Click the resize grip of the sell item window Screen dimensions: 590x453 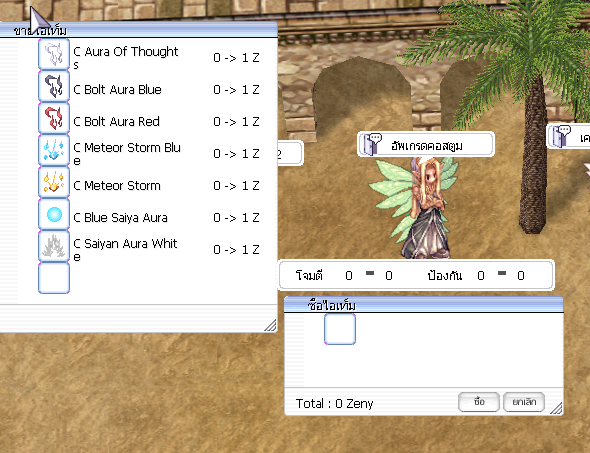pos(270,325)
